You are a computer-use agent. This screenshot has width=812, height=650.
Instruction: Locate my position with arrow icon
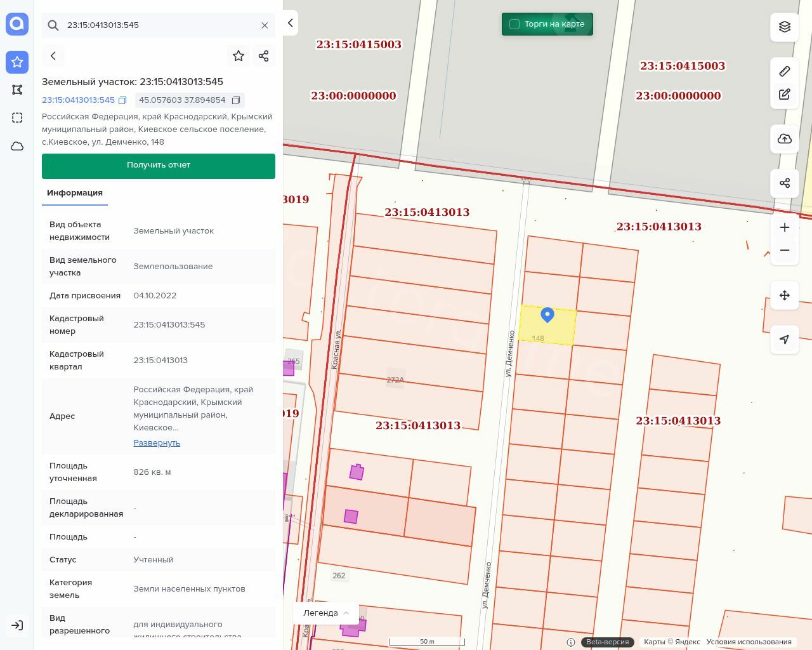pos(785,340)
